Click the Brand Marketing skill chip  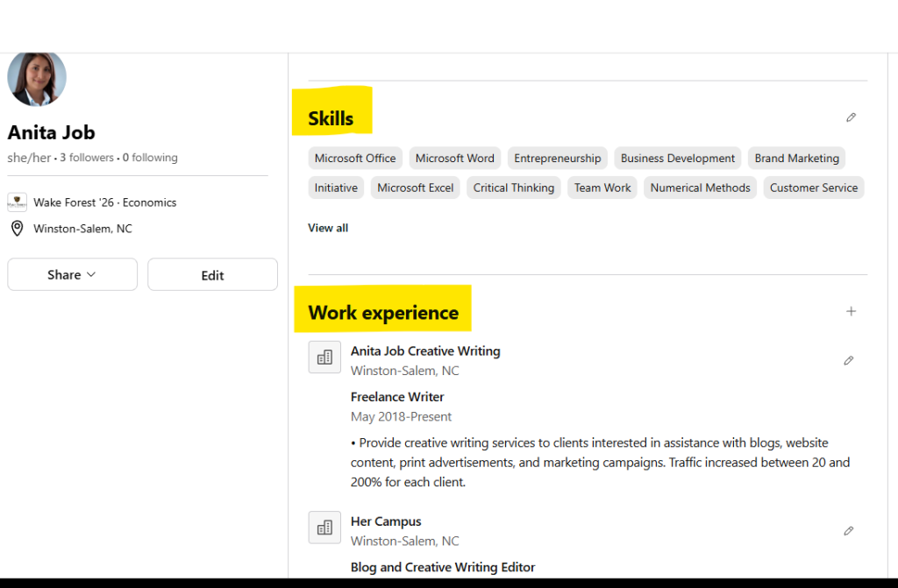coord(796,159)
